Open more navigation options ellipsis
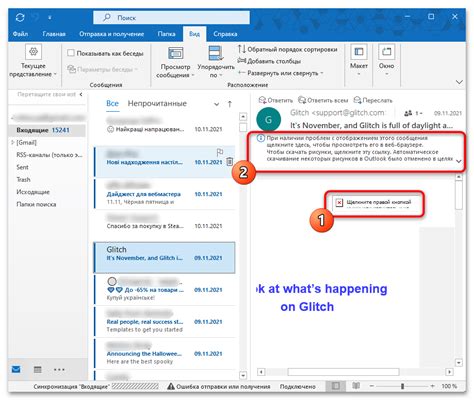Image resolution: width=474 pixels, height=400 pixels. [59, 369]
